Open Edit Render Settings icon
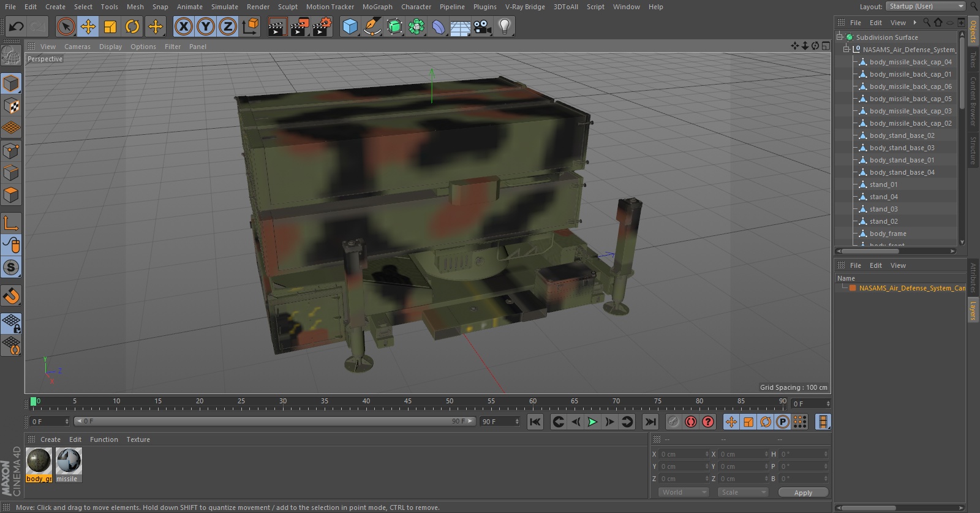This screenshot has height=513, width=980. tap(322, 26)
